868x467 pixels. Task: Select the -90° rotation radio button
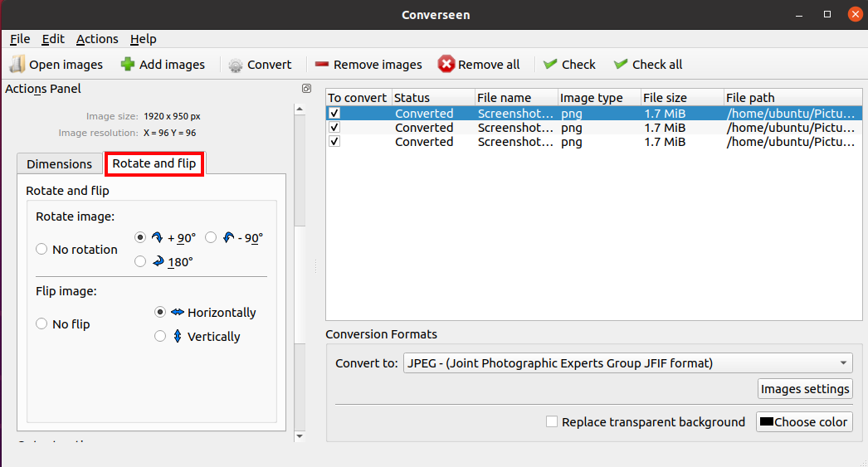(x=211, y=237)
